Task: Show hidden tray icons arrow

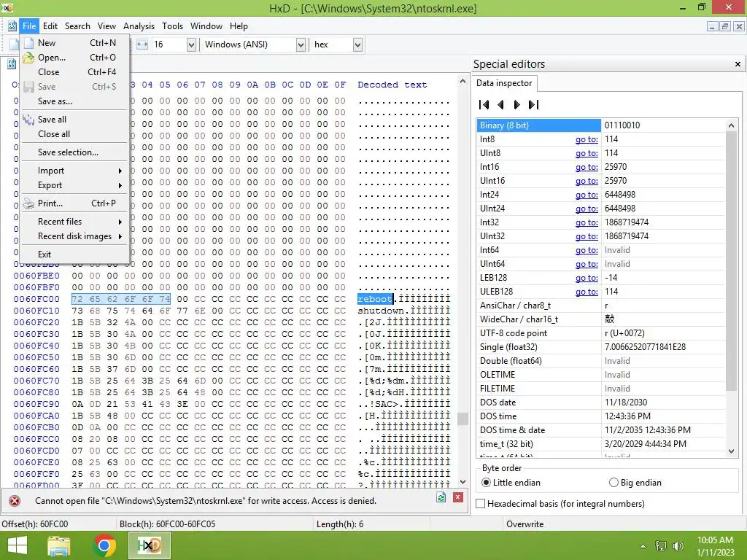Action: [x=643, y=546]
